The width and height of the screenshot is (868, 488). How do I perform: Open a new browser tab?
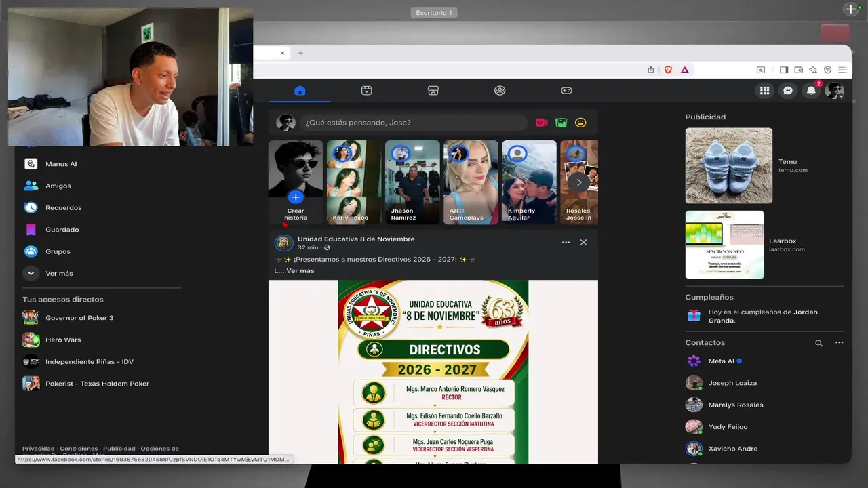click(x=300, y=53)
